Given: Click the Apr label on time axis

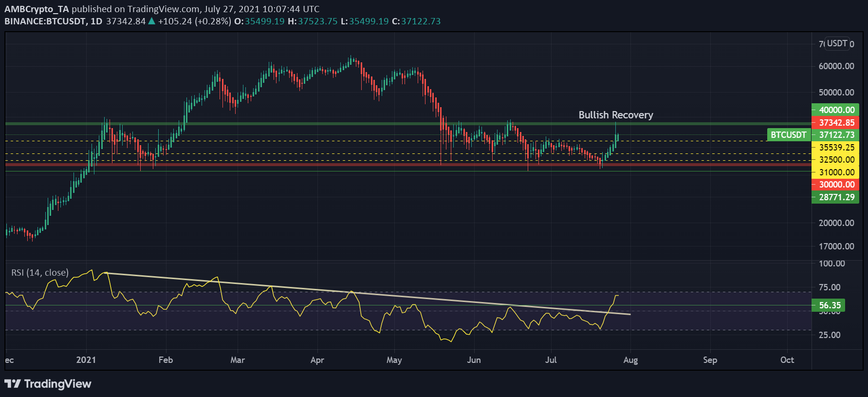Looking at the screenshot, I should pos(317,360).
